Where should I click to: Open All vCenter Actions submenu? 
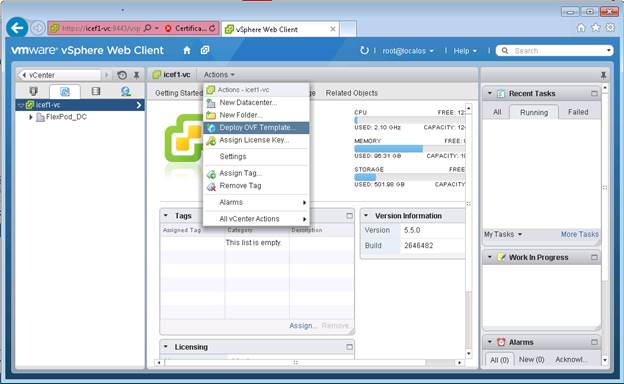pyautogui.click(x=256, y=219)
